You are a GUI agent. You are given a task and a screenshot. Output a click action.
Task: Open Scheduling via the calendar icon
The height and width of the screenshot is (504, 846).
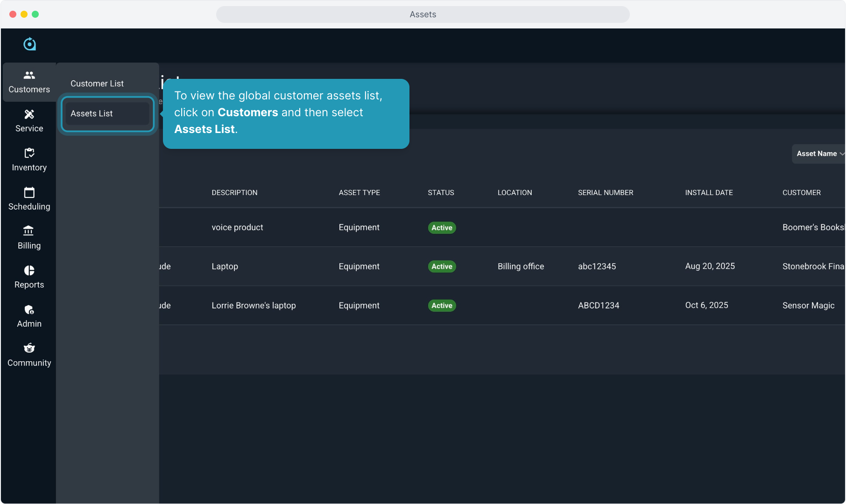[29, 192]
